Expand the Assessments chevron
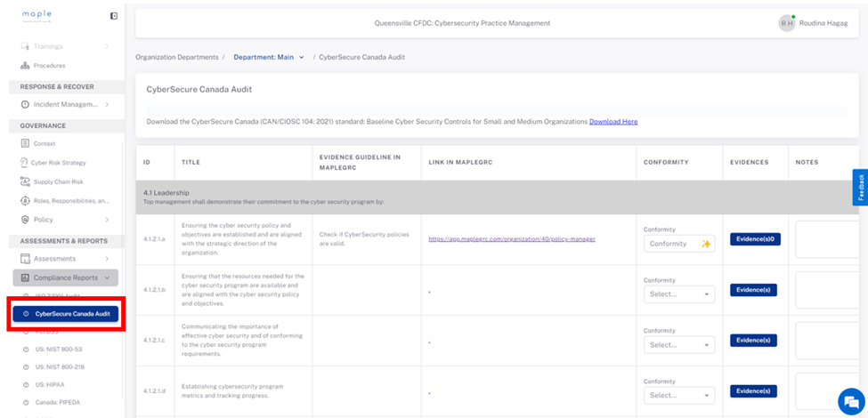 click(106, 259)
